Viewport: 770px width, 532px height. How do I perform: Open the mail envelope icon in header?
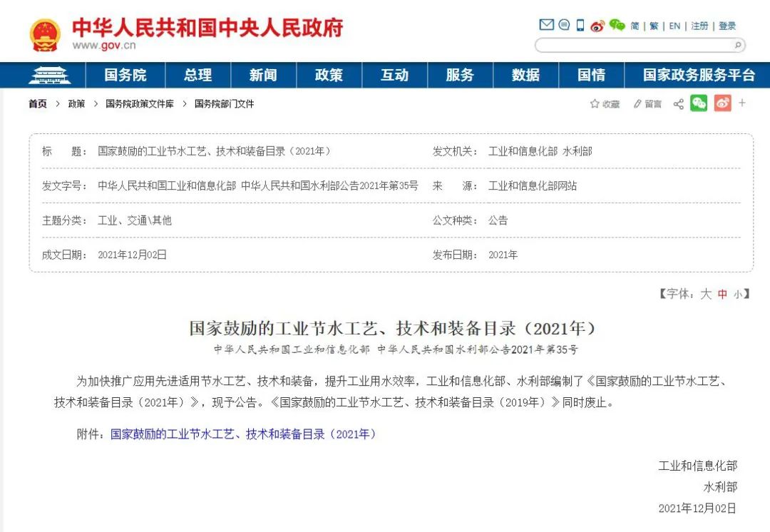pyautogui.click(x=546, y=24)
